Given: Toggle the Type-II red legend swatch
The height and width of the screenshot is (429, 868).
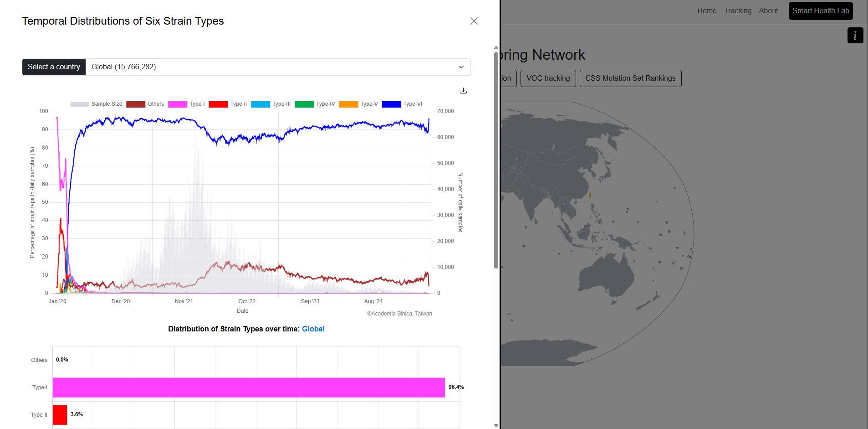Looking at the screenshot, I should [218, 104].
